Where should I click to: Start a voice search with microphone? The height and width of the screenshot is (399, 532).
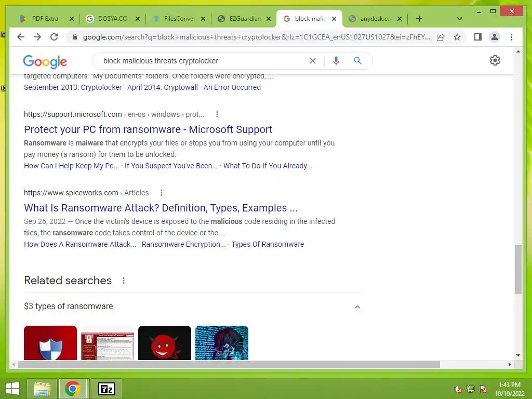tap(336, 61)
